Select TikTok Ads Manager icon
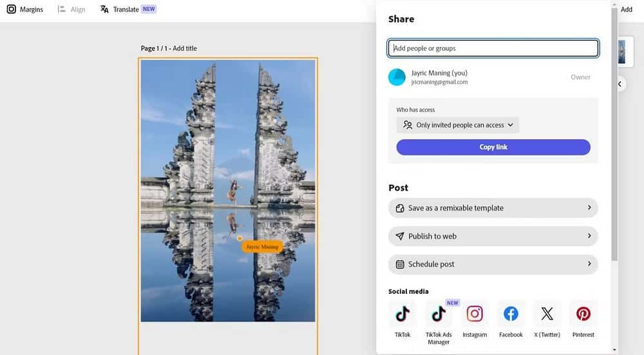This screenshot has height=355, width=644. 439,314
